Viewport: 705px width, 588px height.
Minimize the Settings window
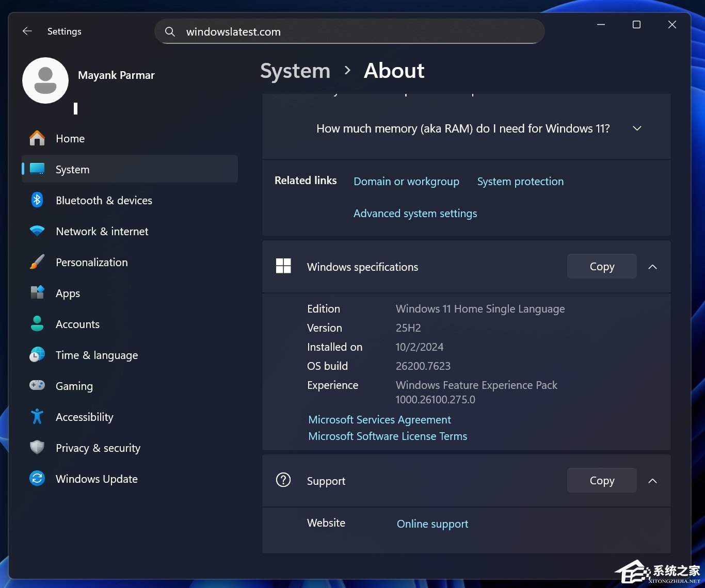point(601,24)
